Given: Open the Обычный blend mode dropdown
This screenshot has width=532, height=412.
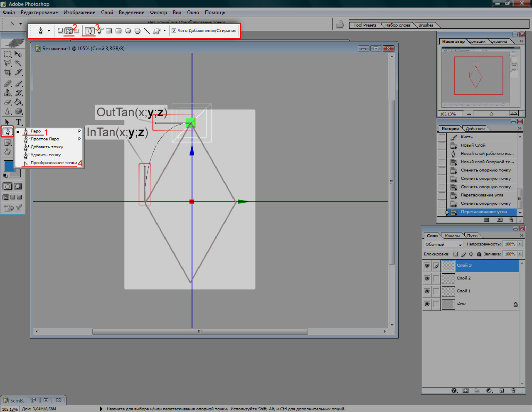Looking at the screenshot, I should pyautogui.click(x=443, y=244).
